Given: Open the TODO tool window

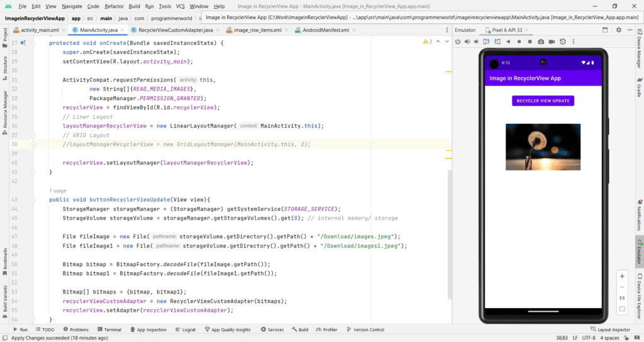Looking at the screenshot, I should (x=45, y=329).
